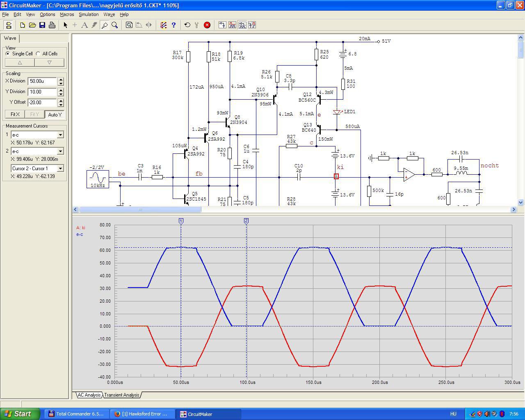Click the Save floppy disk icon
Viewport: 525px width, 420px height.
click(42, 25)
